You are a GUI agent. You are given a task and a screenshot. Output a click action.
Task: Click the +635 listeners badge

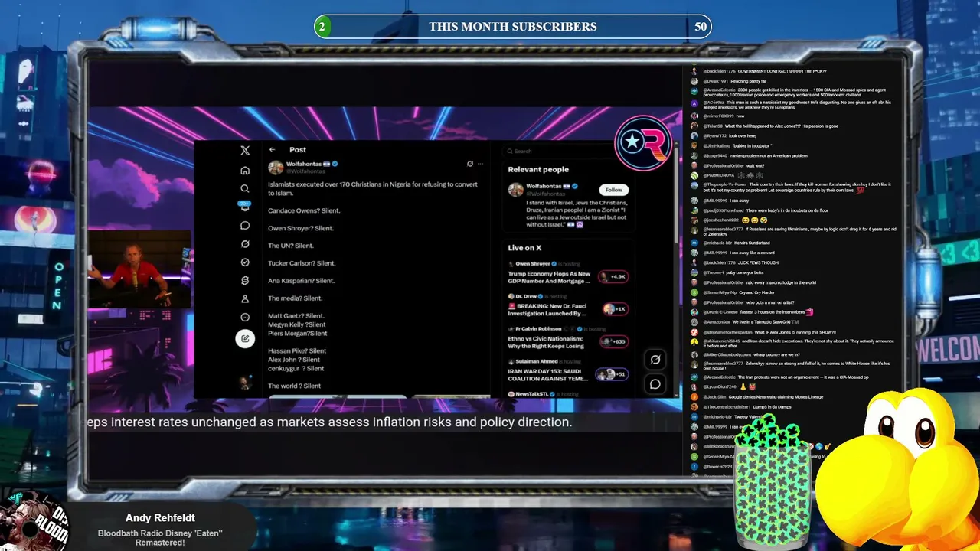614,341
